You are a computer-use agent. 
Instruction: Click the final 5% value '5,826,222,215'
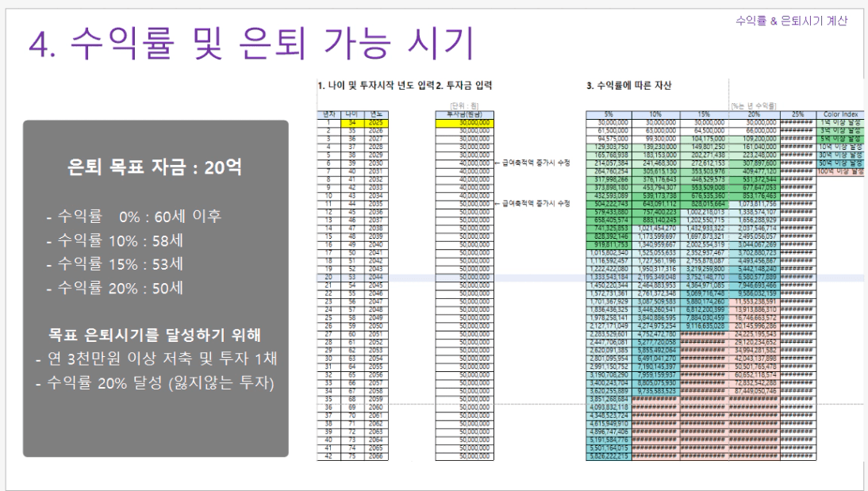609,456
